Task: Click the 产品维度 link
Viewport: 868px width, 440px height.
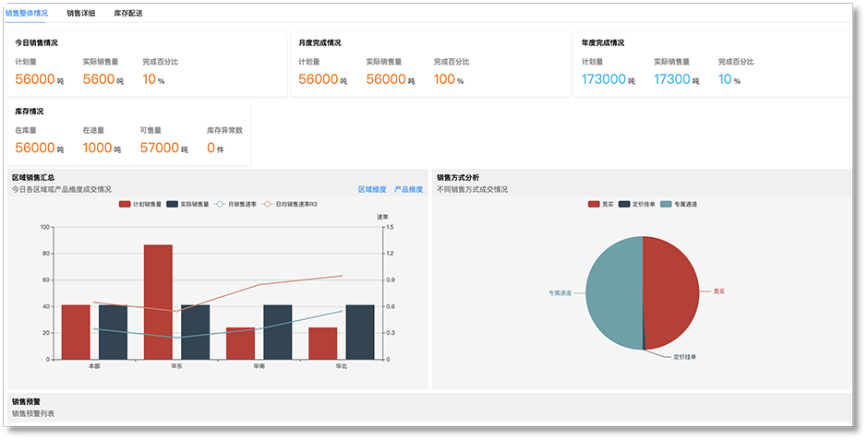Action: tap(408, 189)
